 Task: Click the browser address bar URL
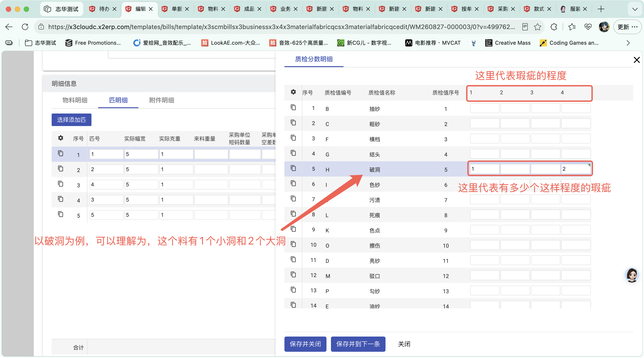[281, 27]
